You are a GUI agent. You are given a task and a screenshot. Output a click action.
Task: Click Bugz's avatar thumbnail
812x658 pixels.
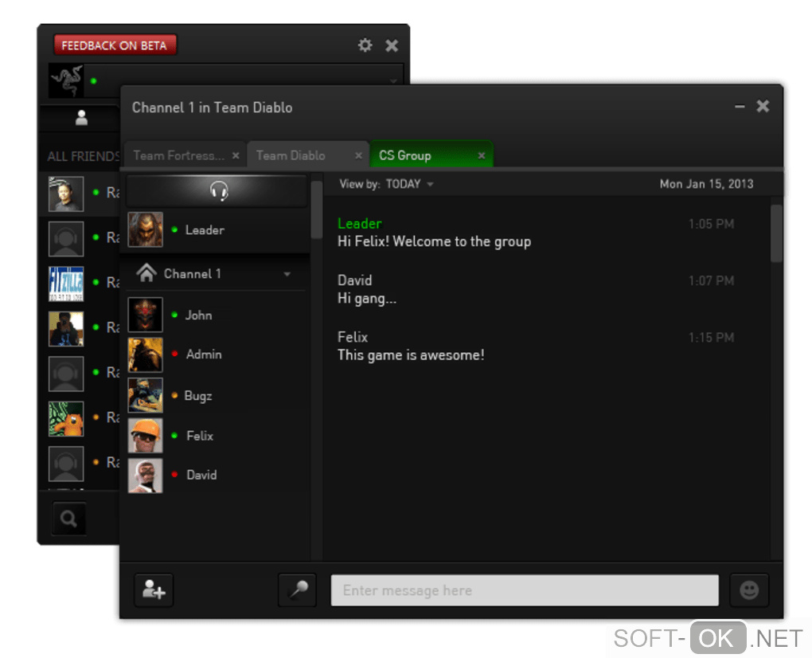coord(146,395)
